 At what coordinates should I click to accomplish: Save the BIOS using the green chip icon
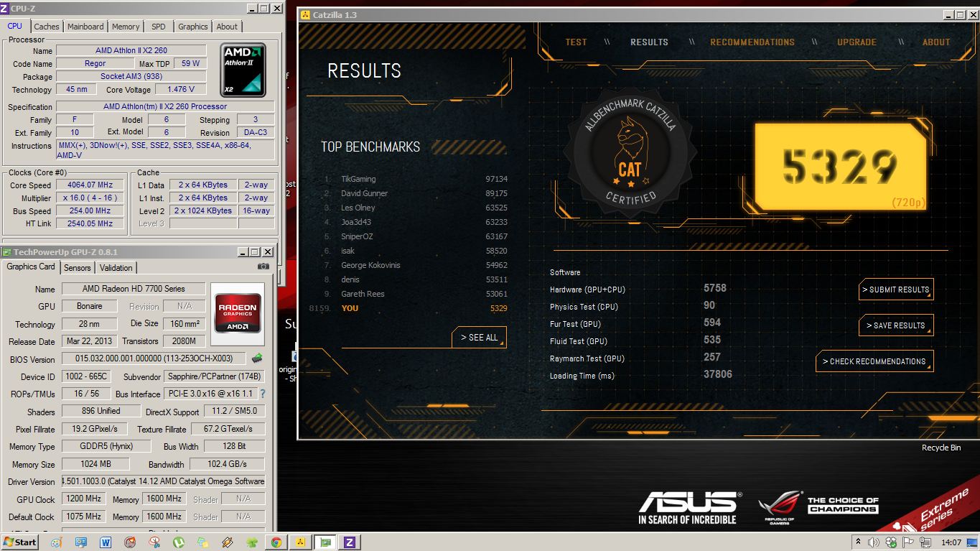tap(256, 358)
